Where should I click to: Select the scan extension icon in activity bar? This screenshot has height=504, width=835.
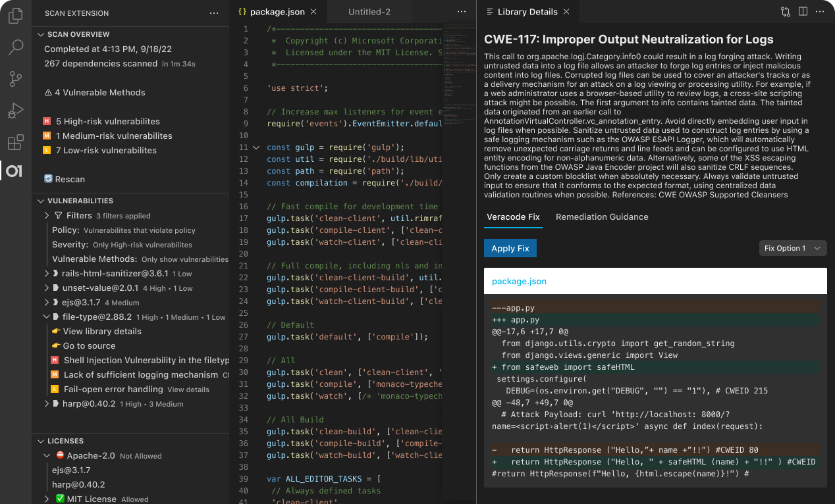14,172
